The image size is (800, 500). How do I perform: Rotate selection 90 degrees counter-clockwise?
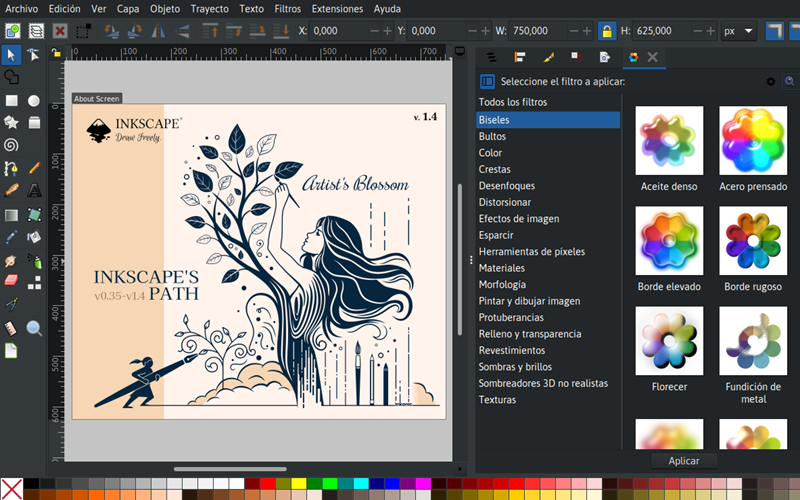111,31
